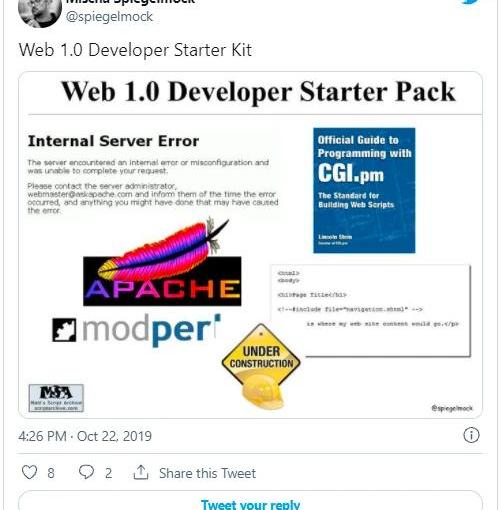The width and height of the screenshot is (501, 510).
Task: Click the Twitter bird logo
Action: 471,2
